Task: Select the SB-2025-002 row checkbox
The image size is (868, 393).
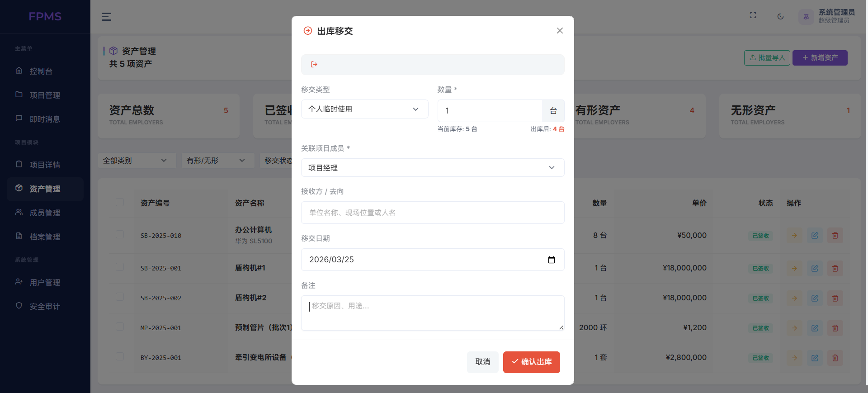Action: [120, 297]
